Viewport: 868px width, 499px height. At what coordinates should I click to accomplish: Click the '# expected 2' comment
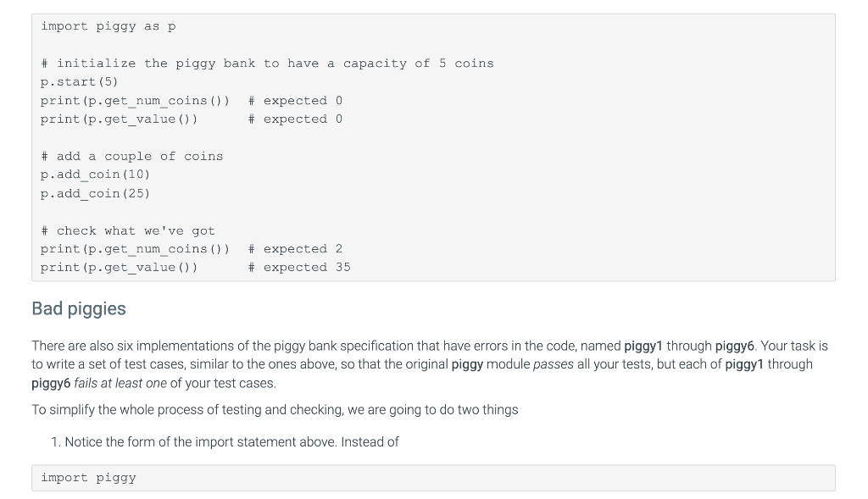click(295, 249)
